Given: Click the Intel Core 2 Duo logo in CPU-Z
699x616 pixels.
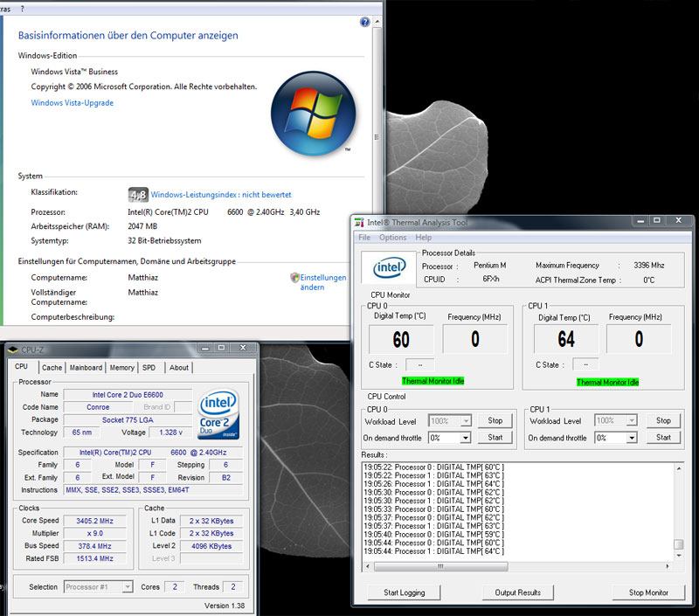Looking at the screenshot, I should [x=218, y=414].
